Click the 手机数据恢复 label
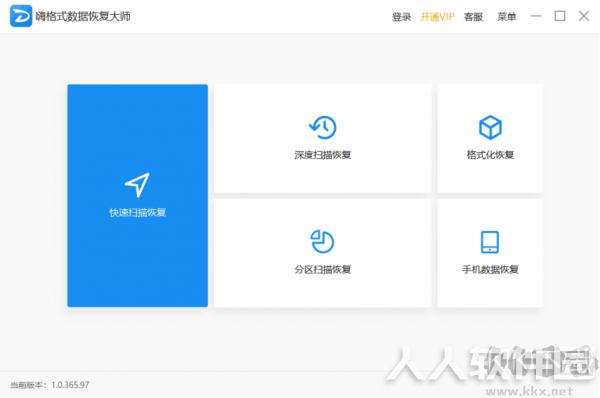 pos(490,269)
